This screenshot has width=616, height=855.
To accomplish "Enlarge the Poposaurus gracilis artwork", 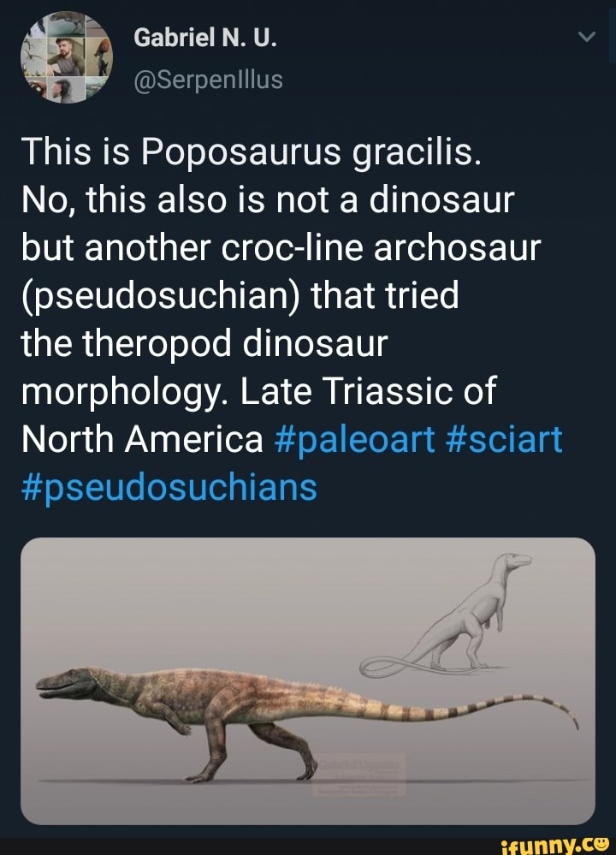I will (308, 676).
